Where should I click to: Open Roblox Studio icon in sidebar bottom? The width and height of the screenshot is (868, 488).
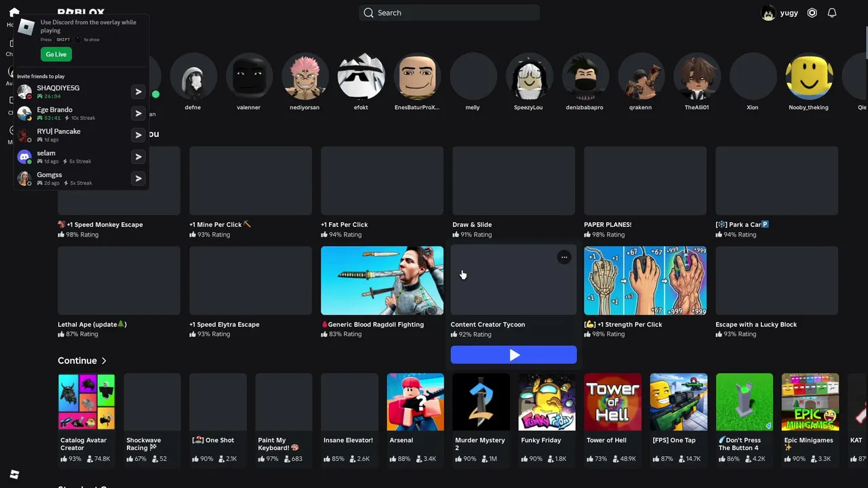coord(14,474)
